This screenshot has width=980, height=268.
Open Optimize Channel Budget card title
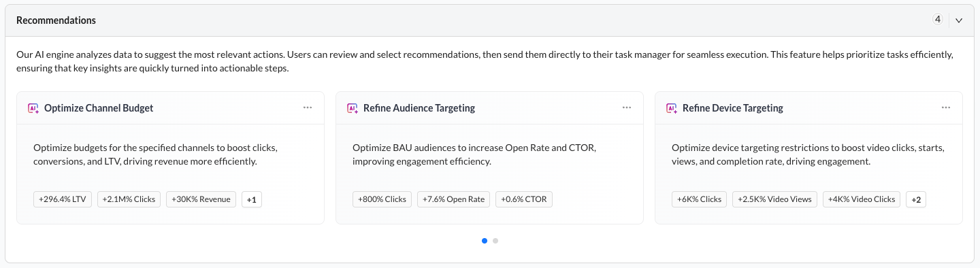[99, 108]
